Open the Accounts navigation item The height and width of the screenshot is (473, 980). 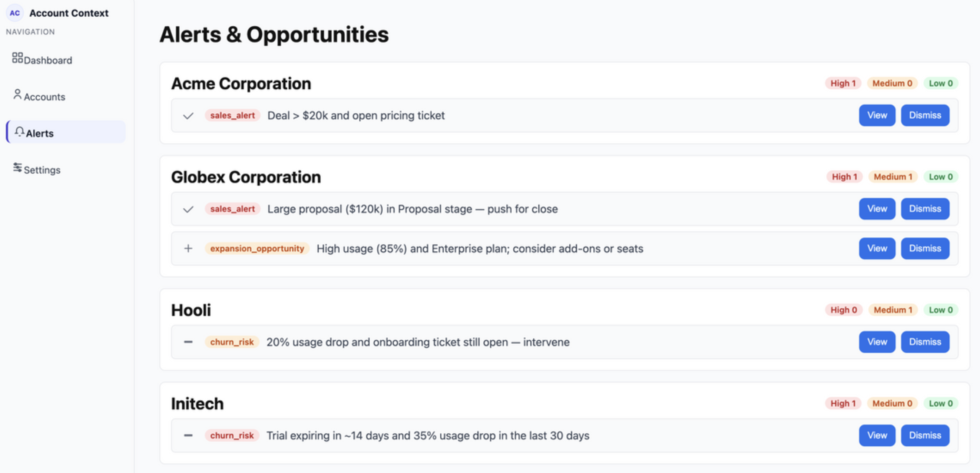point(44,97)
